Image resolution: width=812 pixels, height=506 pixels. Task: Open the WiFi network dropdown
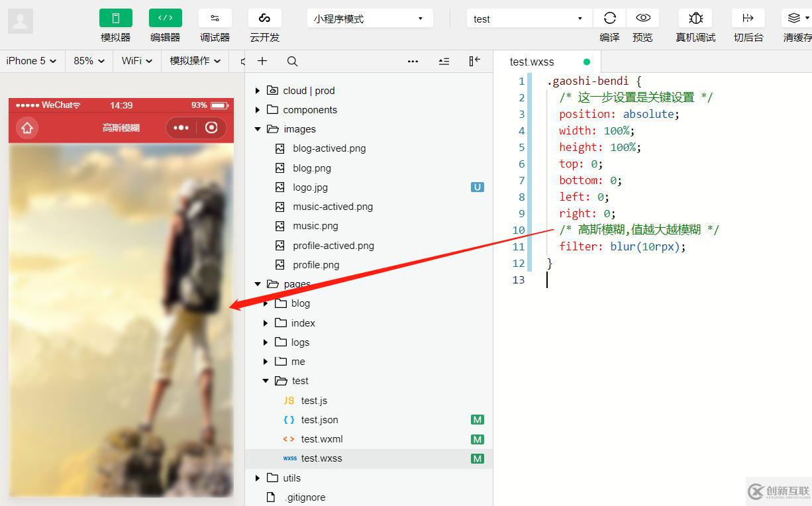click(137, 61)
